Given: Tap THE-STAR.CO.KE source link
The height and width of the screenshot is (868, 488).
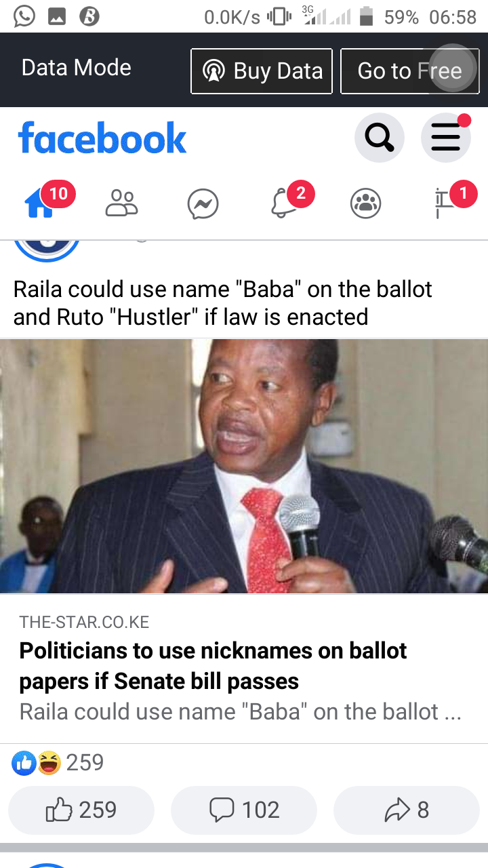Looking at the screenshot, I should (x=84, y=622).
